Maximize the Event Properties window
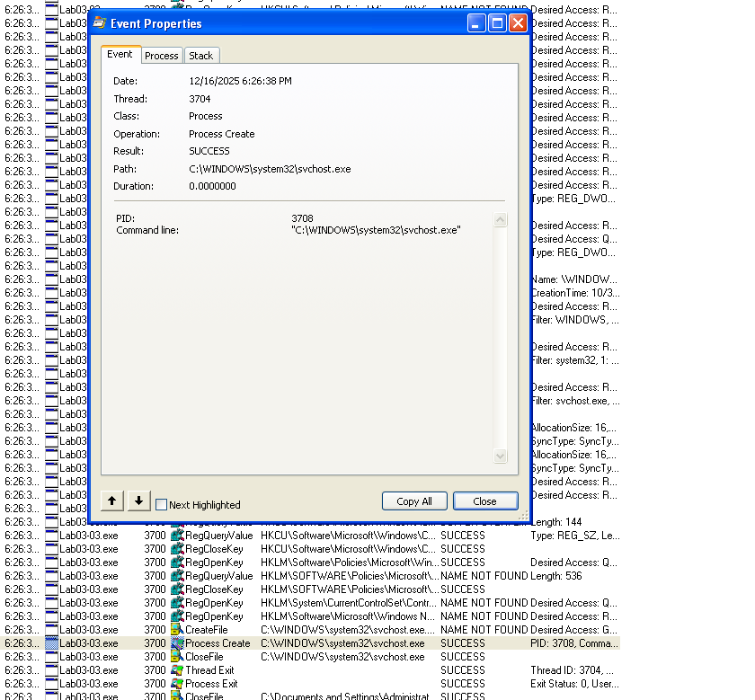This screenshot has width=755, height=700. point(497,23)
